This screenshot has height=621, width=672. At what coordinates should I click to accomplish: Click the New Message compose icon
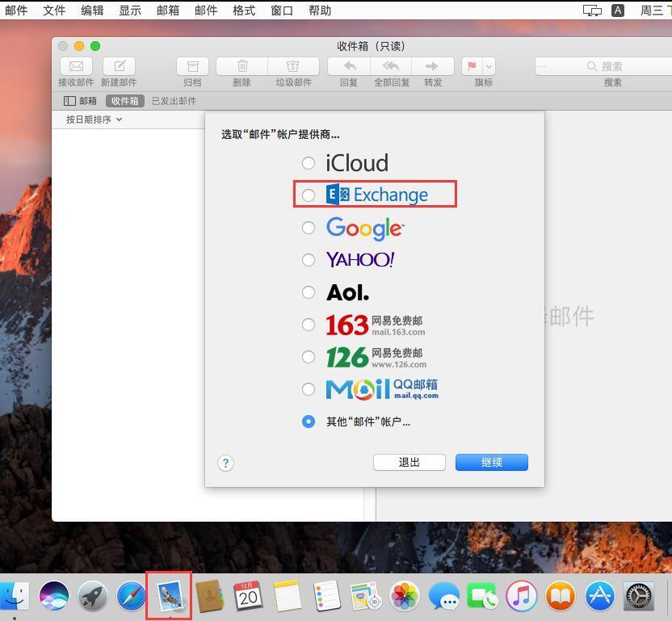(x=120, y=66)
